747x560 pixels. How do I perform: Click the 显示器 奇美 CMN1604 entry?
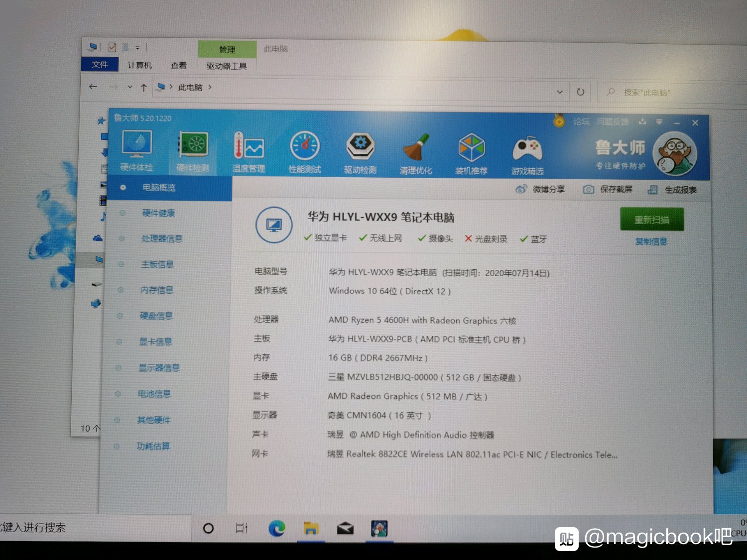379,415
